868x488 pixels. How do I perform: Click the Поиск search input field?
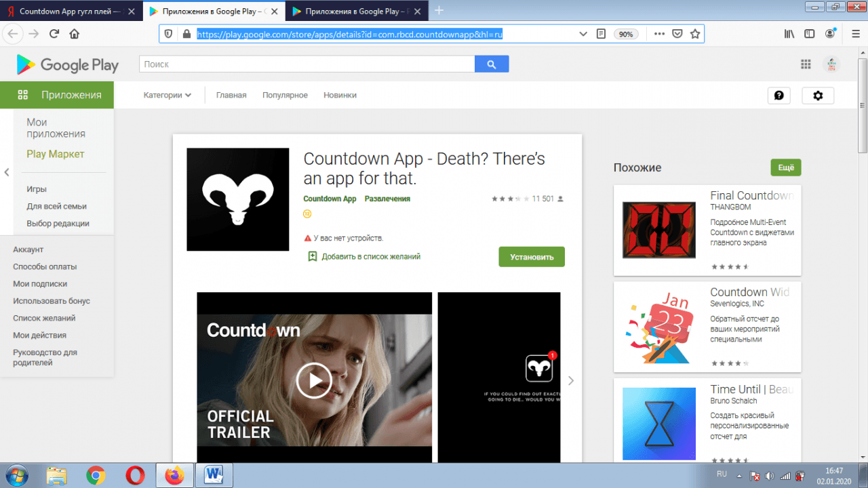307,64
